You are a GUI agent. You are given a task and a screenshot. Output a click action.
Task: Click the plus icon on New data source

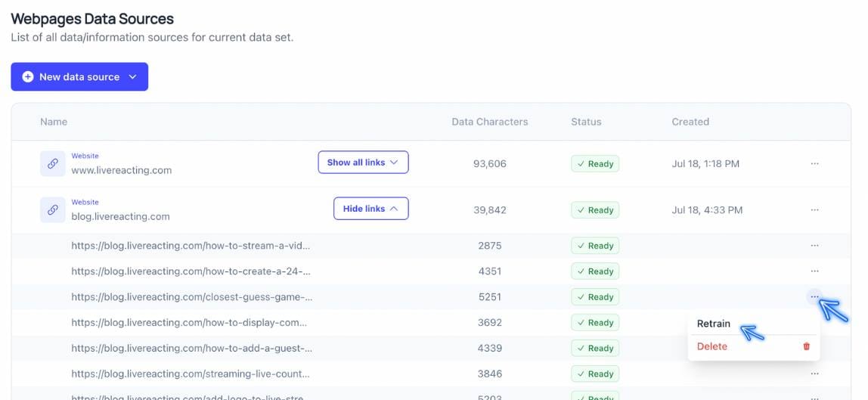[28, 77]
